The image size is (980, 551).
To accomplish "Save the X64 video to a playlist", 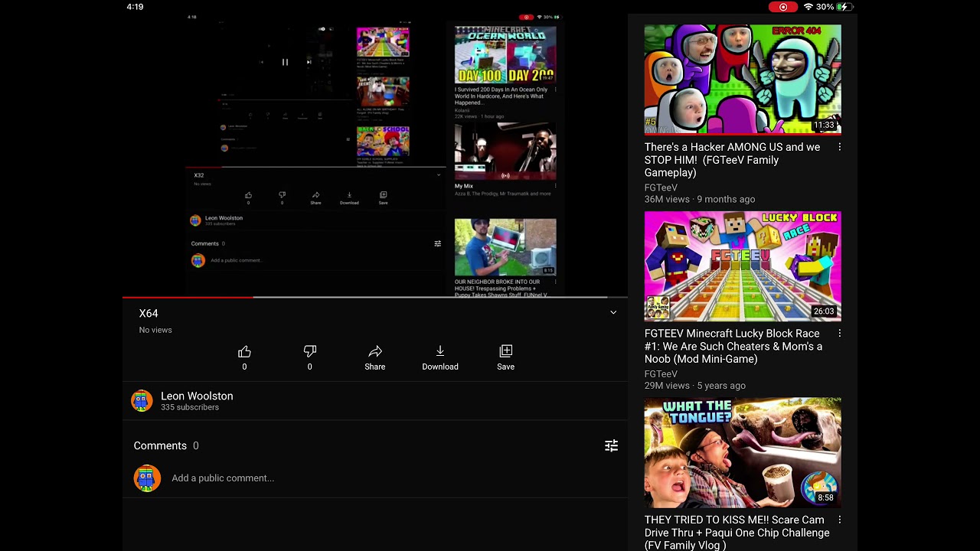I will tap(505, 357).
